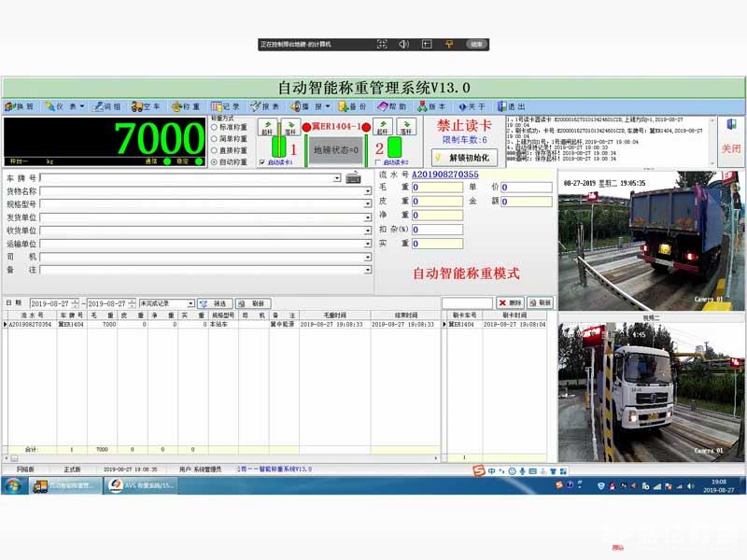Open the 未完成记录 filter dropdown

[190, 303]
